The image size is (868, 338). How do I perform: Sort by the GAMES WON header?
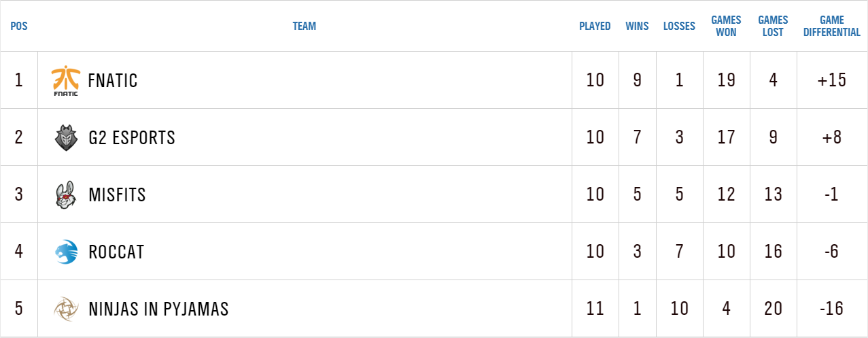726,27
